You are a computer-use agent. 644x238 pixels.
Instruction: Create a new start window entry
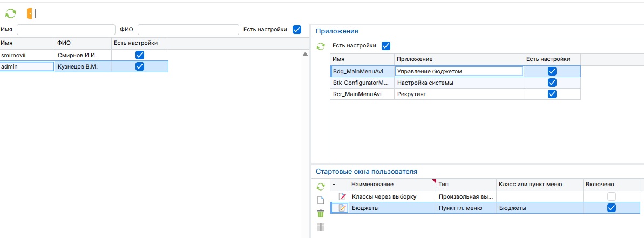pyautogui.click(x=321, y=201)
